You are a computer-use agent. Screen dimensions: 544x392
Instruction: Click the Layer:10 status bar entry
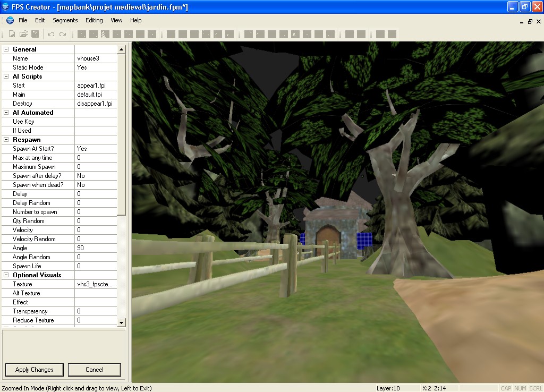click(x=388, y=388)
